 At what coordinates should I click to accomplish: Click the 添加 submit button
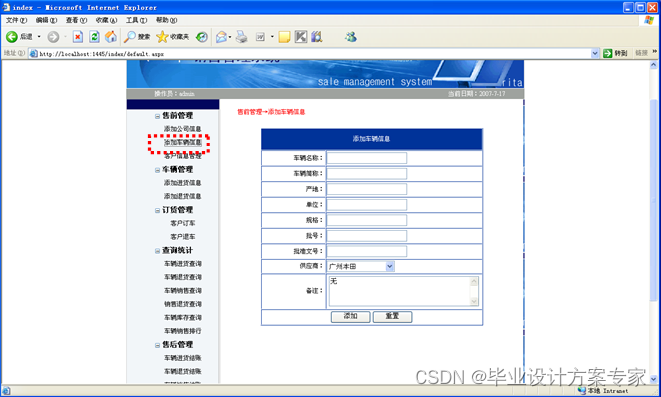[x=351, y=317]
